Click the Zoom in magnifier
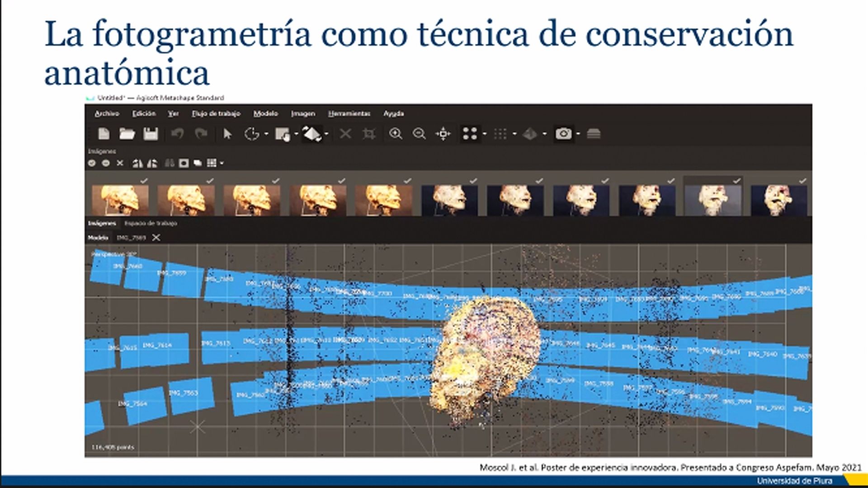The image size is (868, 488). pyautogui.click(x=396, y=134)
